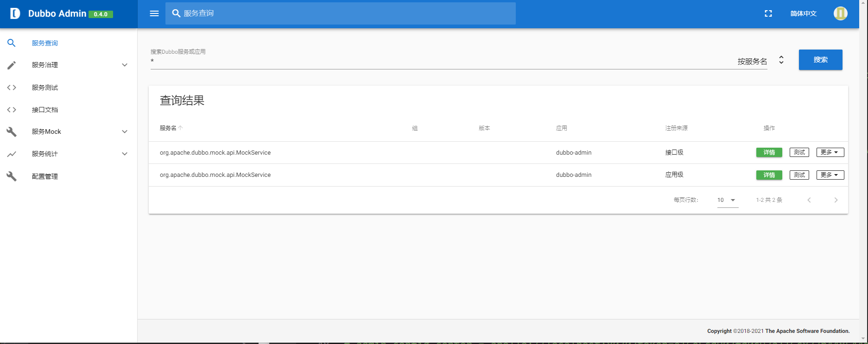Click the code brackets icon beside 接口文档
The height and width of the screenshot is (344, 868).
[x=12, y=110]
